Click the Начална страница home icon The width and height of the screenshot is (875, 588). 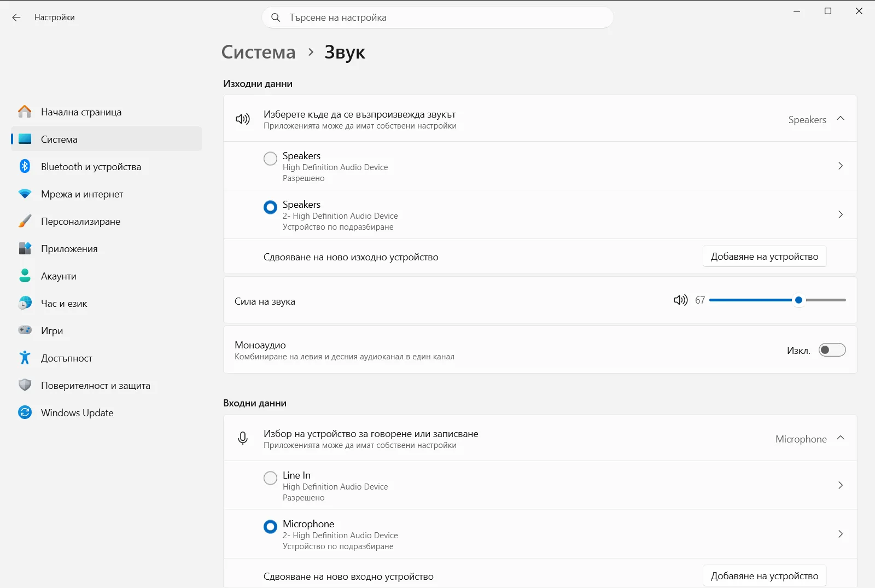point(25,112)
